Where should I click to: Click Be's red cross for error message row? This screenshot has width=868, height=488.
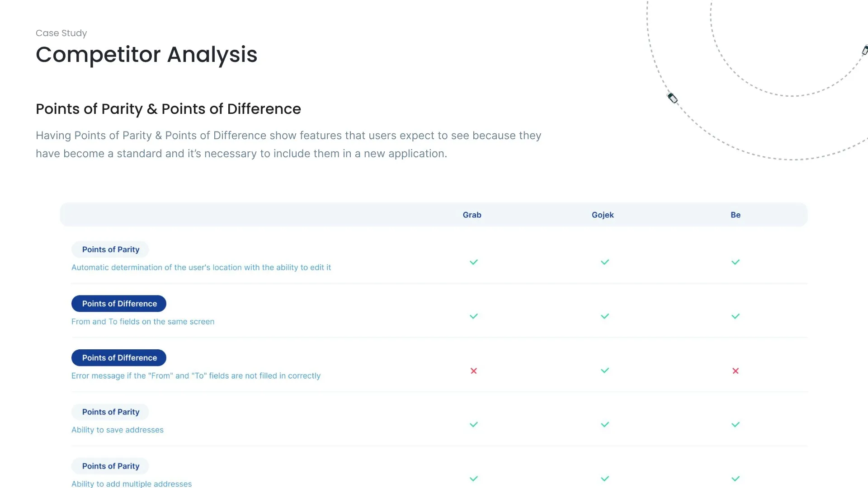click(736, 371)
